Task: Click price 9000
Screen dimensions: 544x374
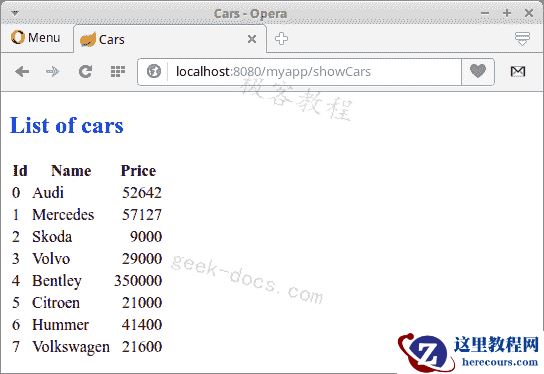Action: coord(146,237)
